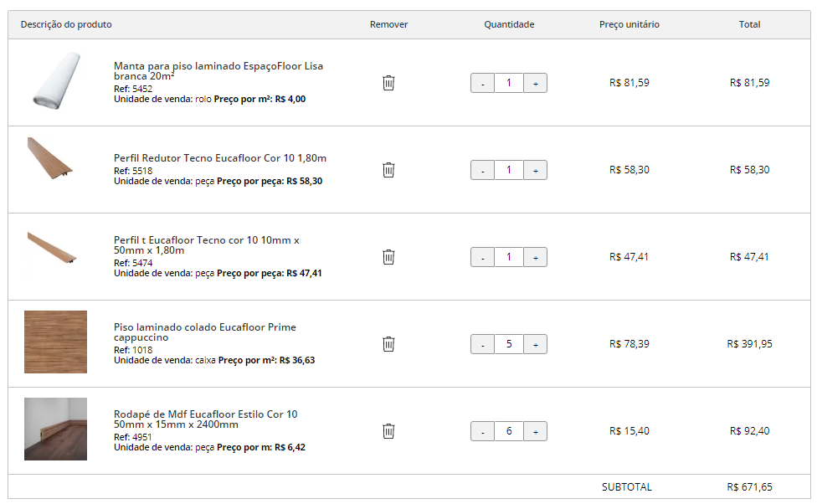Reduce Piso laminado Prime cappuccino quantity
This screenshot has height=504, width=817.
[x=482, y=344]
